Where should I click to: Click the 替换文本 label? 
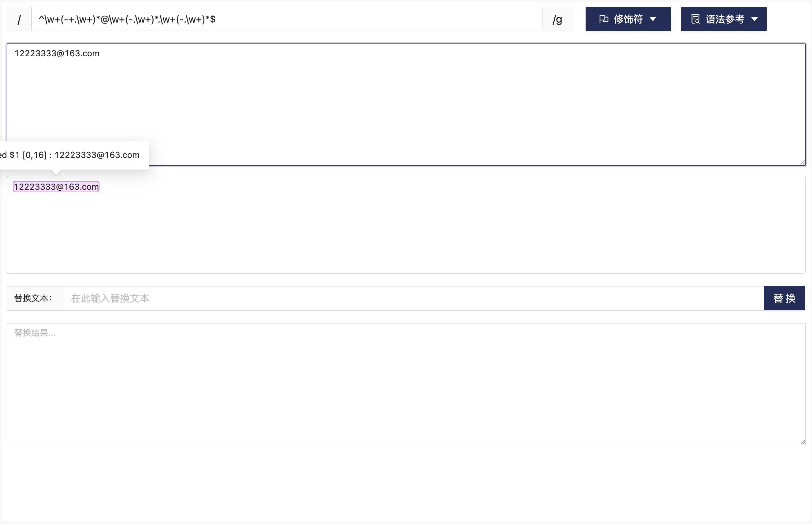pyautogui.click(x=35, y=298)
